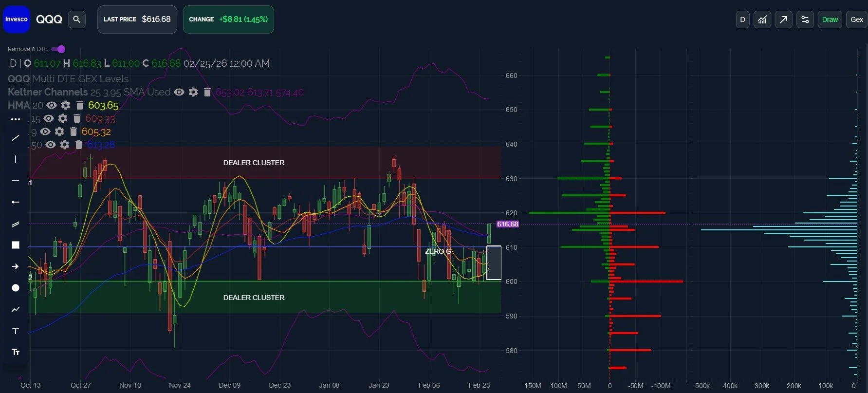Image resolution: width=868 pixels, height=393 pixels.
Task: Open HMA 20 settings gear
Action: pyautogui.click(x=66, y=105)
